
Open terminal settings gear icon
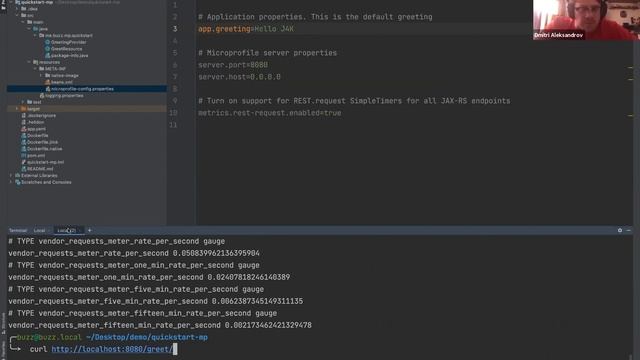pyautogui.click(x=620, y=230)
